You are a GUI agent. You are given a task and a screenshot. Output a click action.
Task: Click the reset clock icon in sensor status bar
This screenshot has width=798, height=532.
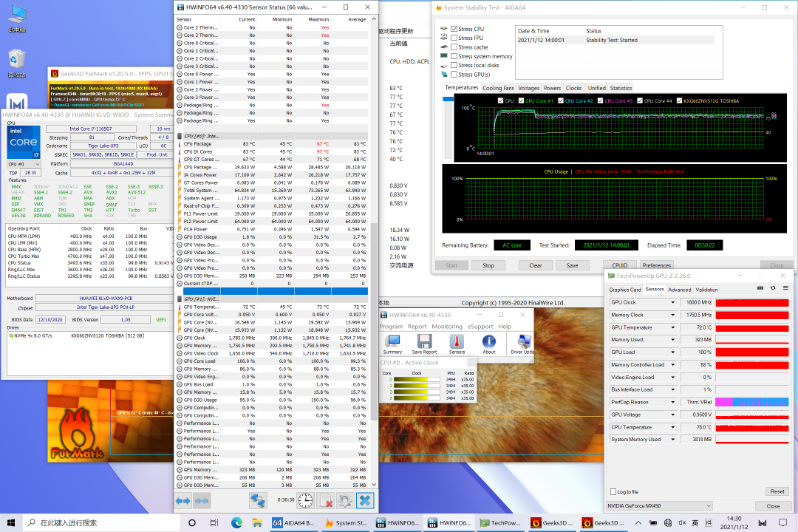click(x=305, y=500)
